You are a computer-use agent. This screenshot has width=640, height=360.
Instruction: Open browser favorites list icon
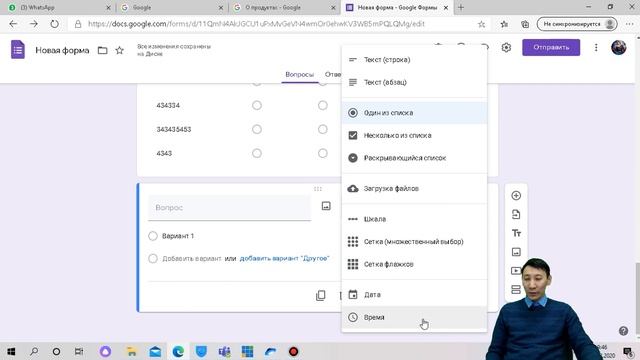tap(504, 24)
